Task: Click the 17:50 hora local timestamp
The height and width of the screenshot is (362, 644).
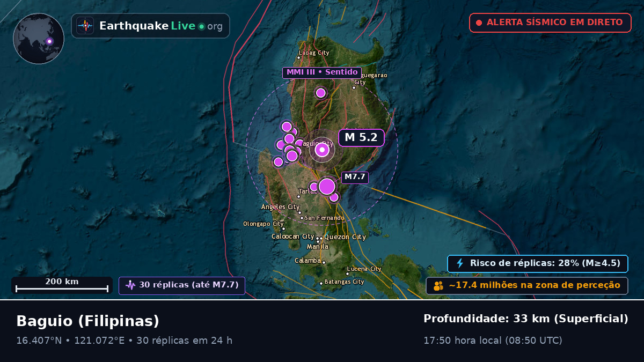Action: coord(493,341)
